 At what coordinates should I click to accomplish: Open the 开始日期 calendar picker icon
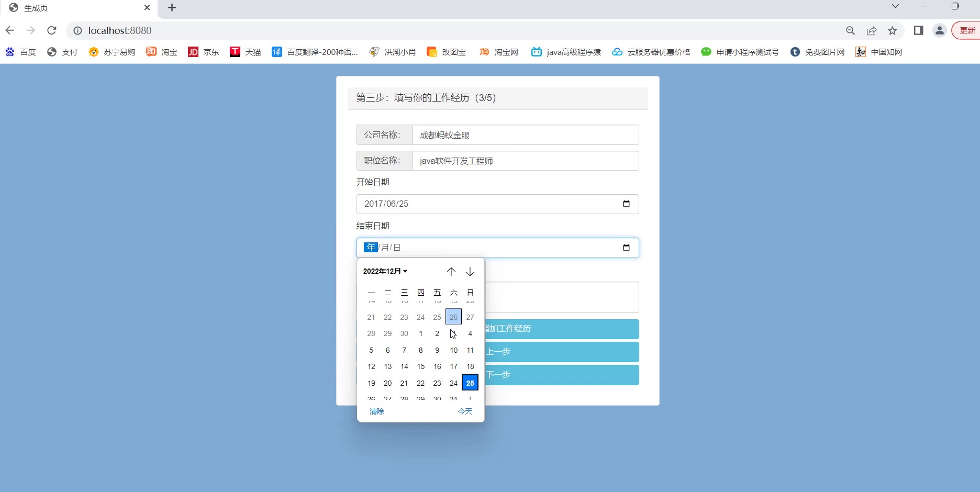click(x=626, y=204)
